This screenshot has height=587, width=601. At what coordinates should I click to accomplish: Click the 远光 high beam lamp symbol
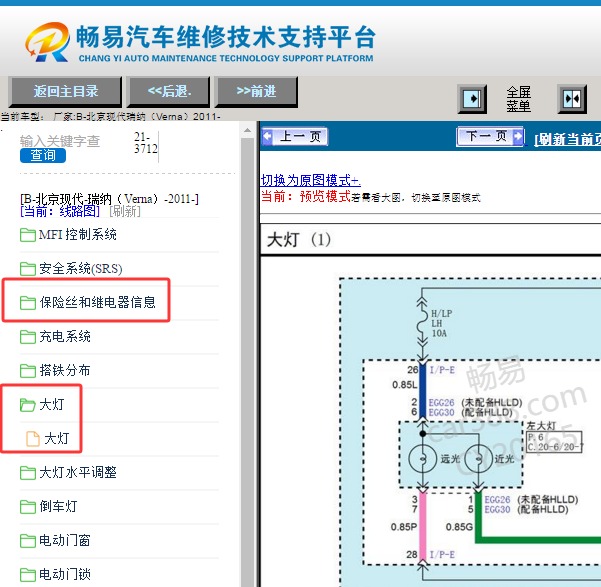coord(423,459)
